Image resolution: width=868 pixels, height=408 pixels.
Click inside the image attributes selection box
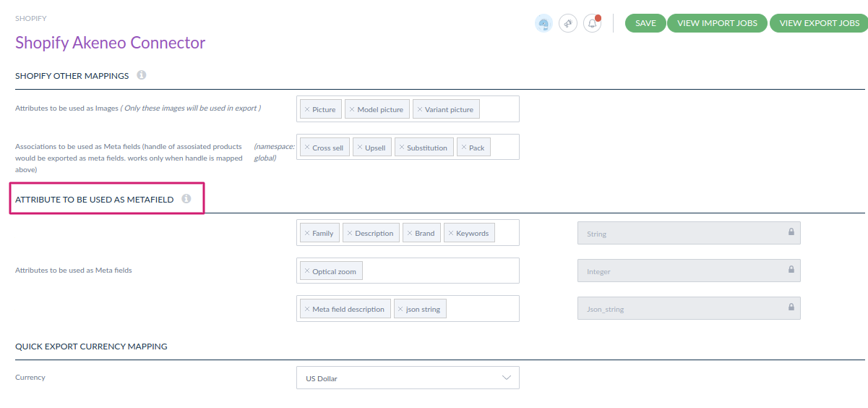[499, 109]
